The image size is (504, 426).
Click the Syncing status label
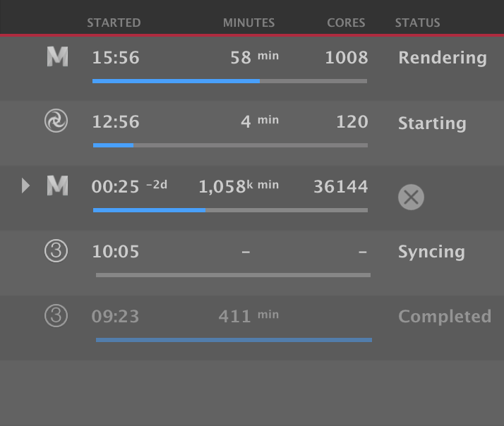[431, 252]
